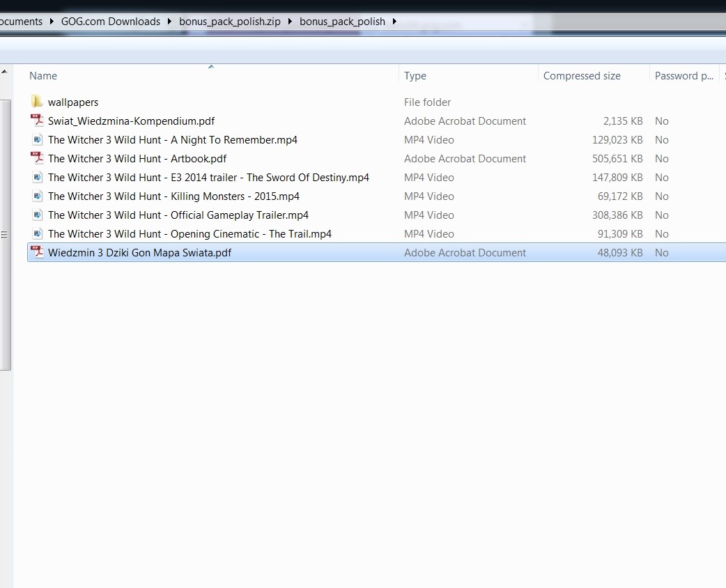The image size is (726, 588).
Task: Click 129,023 KB compressed size cell
Action: tap(617, 140)
